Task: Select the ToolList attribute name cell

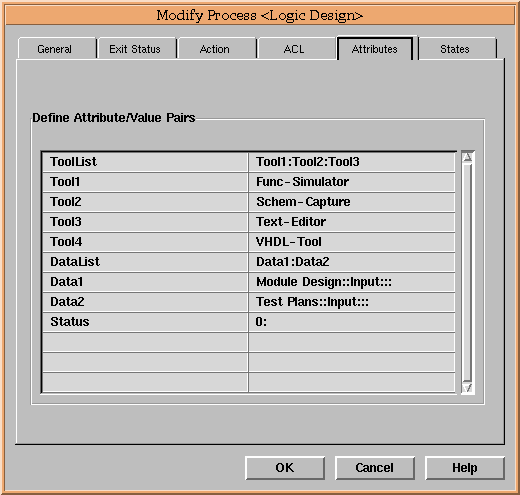Action: pyautogui.click(x=145, y=162)
